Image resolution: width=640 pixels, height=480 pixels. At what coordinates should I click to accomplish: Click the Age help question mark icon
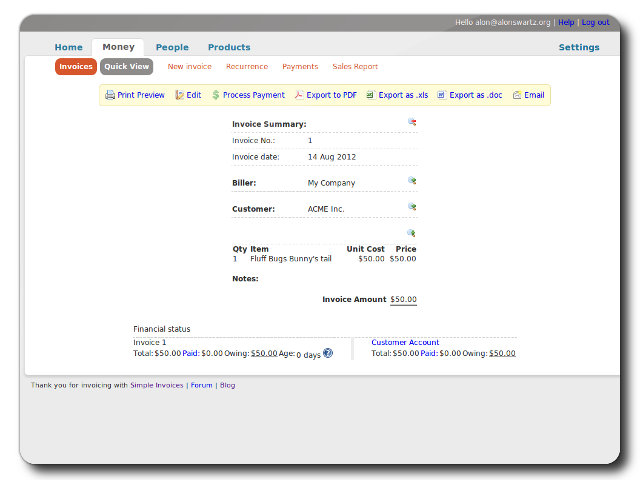[328, 353]
